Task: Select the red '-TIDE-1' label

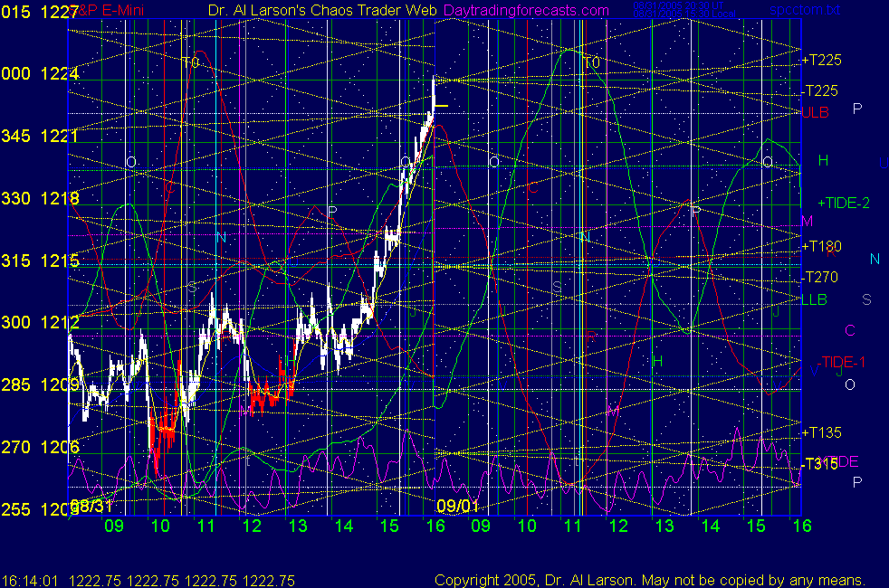Action: pos(842,362)
